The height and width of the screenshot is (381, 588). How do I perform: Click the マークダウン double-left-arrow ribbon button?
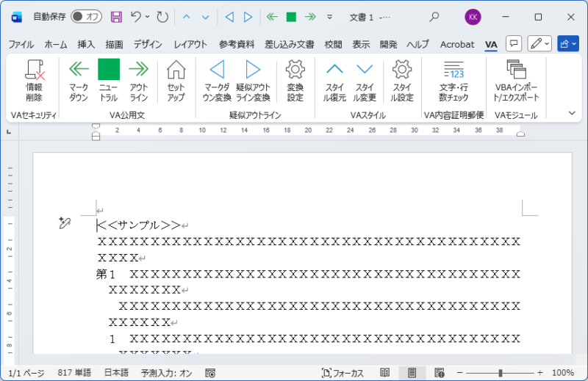(79, 80)
